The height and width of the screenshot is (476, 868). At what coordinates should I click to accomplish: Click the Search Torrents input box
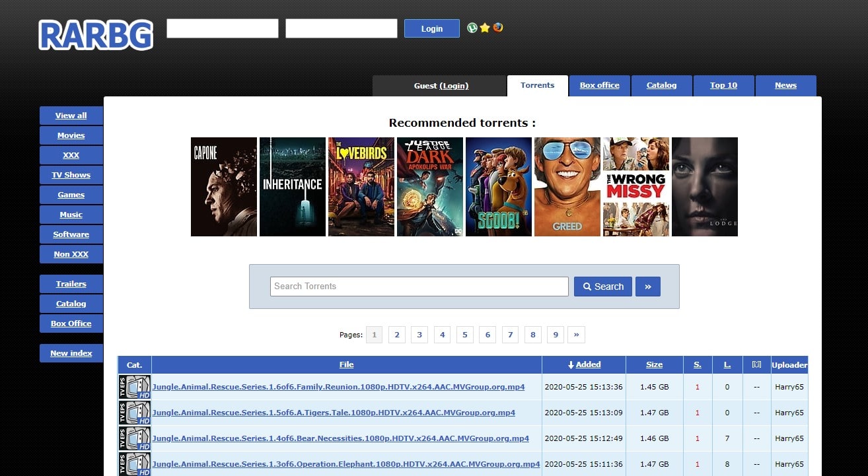[x=419, y=287]
